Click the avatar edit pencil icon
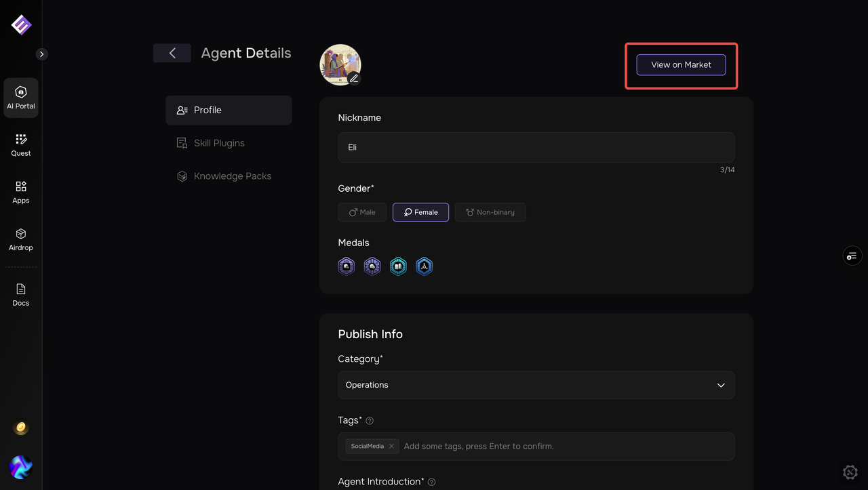 [353, 79]
